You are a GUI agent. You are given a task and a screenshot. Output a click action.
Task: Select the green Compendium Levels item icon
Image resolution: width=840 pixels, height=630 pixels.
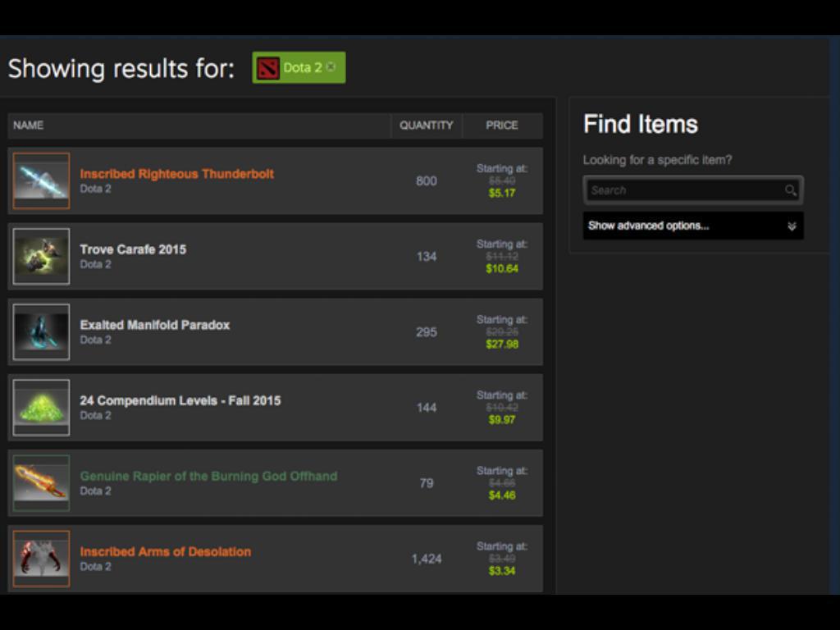pos(41,408)
